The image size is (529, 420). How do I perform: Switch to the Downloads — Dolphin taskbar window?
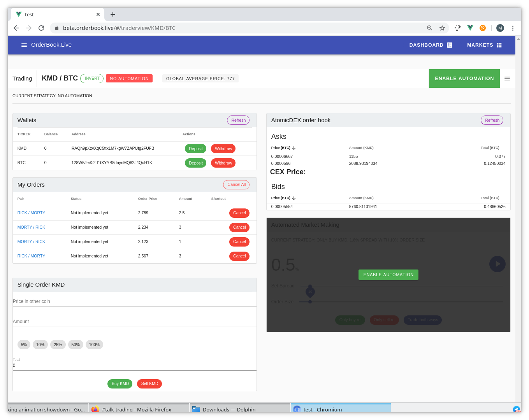229,409
